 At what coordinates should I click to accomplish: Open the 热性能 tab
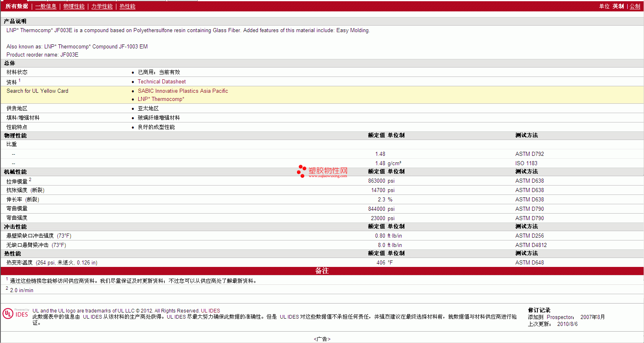[x=127, y=6]
